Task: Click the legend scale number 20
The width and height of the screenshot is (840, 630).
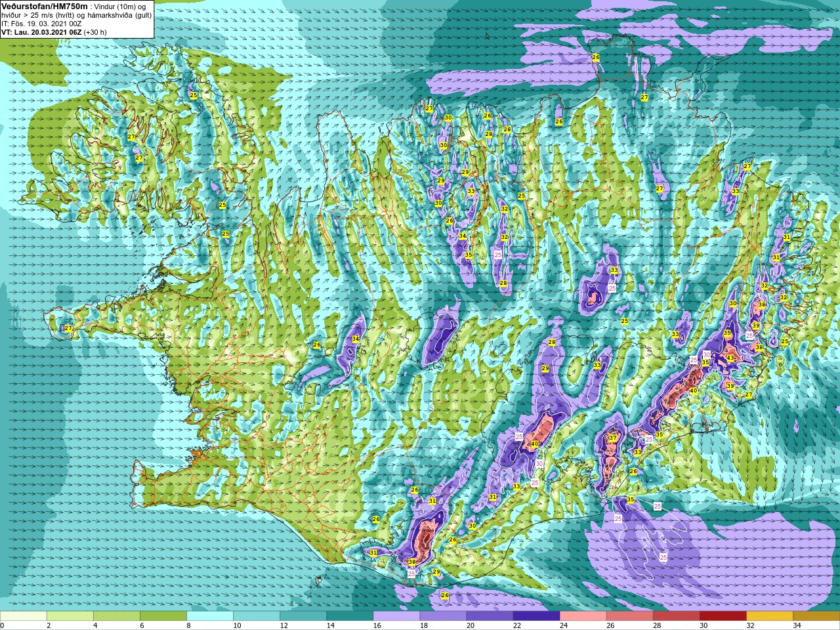Action: coord(470,625)
